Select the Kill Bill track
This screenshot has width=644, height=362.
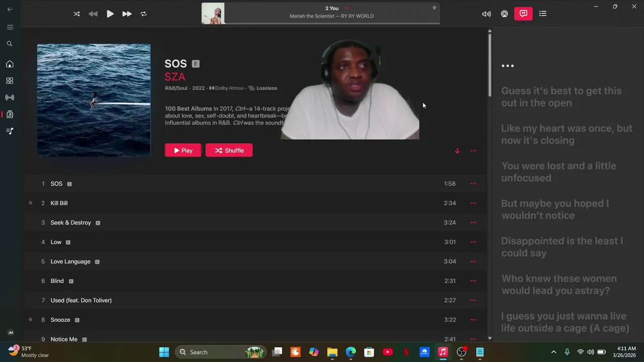(255, 203)
